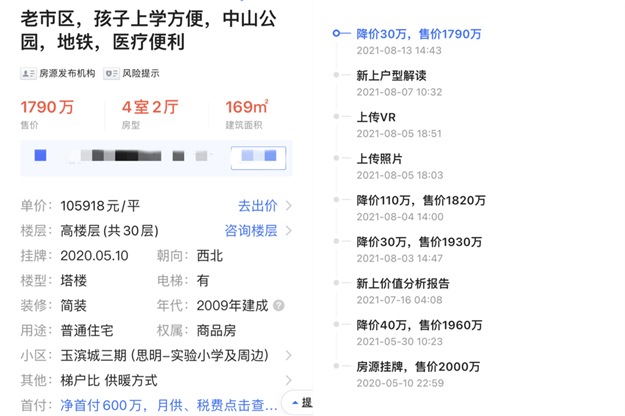Click the decoration value 简装

click(x=73, y=306)
